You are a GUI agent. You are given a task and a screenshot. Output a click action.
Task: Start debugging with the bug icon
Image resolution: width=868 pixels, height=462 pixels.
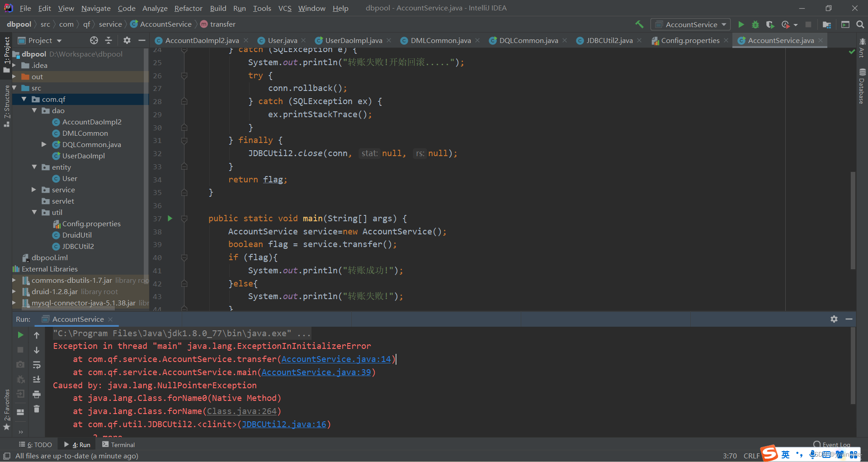(x=755, y=24)
